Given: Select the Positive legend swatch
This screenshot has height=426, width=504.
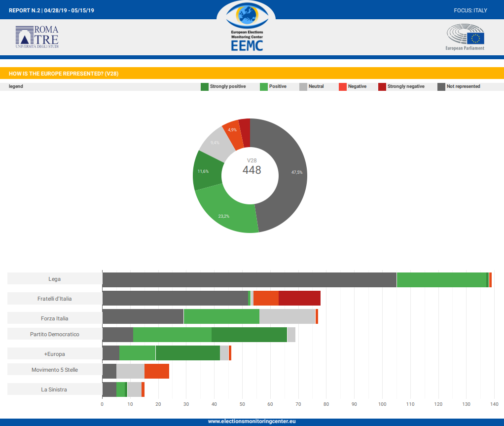Looking at the screenshot, I should coord(263,86).
